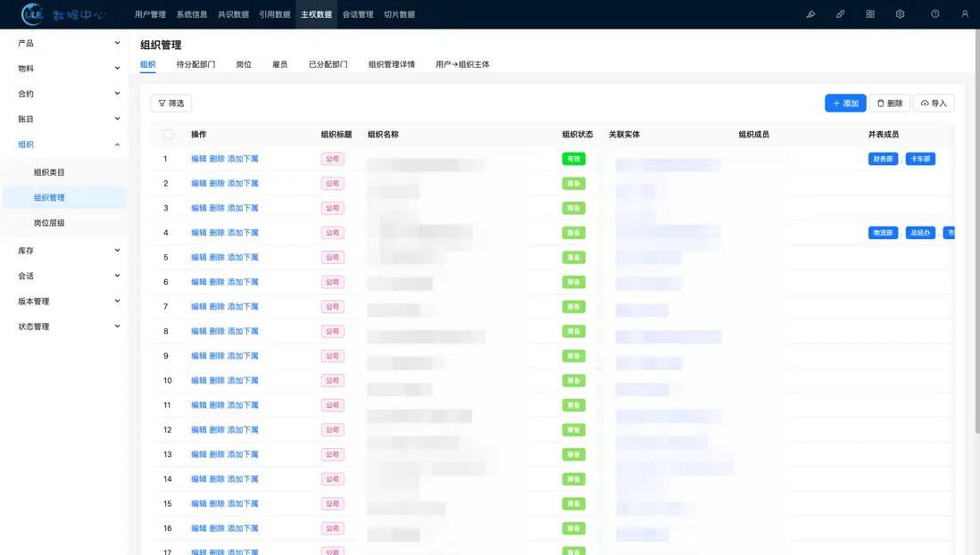Viewport: 980px width, 555px height.
Task: Click the 财务部 member tag
Action: (883, 159)
